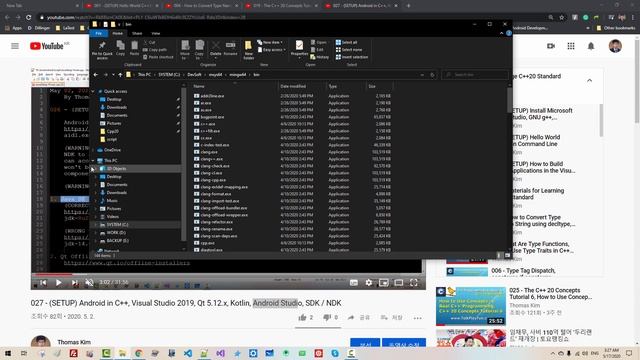Screen dimensions: 640x360
Task: Refresh the Explorer address bar
Action: (433, 75)
